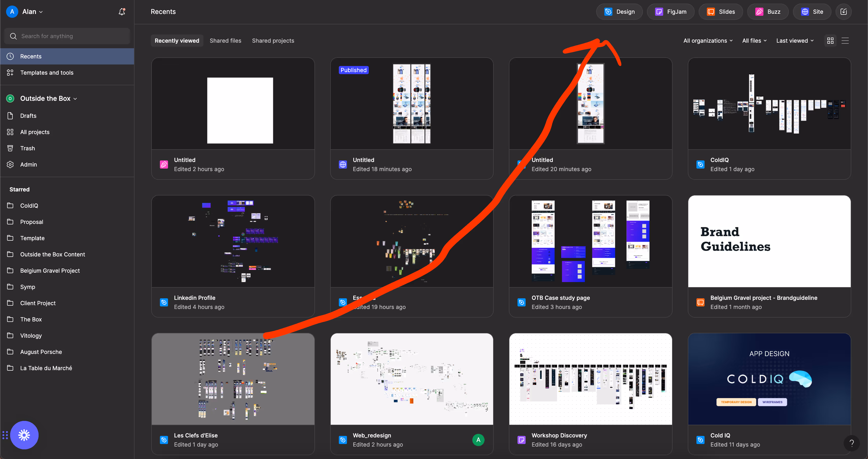Switch to grid view
This screenshot has width=868, height=459.
(x=830, y=41)
